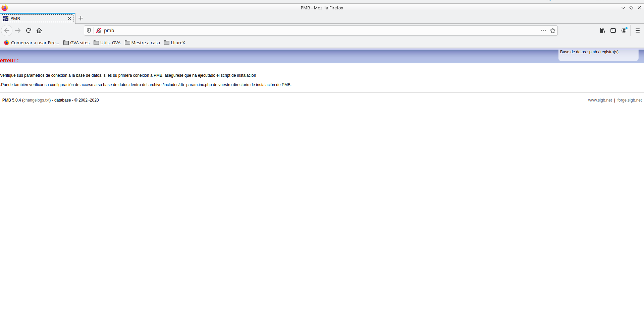Click the forward navigation arrow
The image size is (644, 311).
[x=18, y=30]
